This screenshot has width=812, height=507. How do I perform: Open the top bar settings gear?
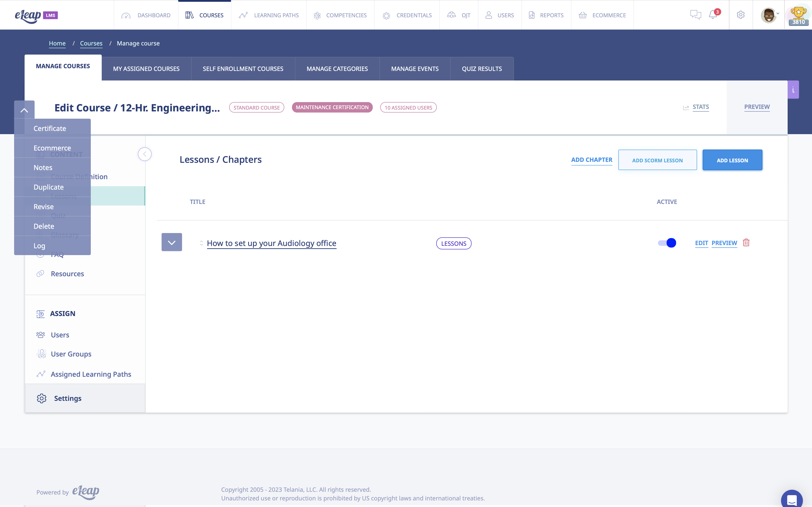[741, 15]
